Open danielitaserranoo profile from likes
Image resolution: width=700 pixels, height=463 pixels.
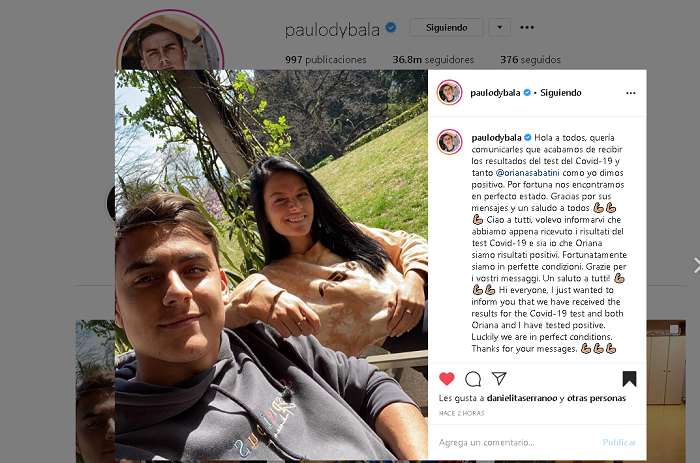(x=522, y=398)
